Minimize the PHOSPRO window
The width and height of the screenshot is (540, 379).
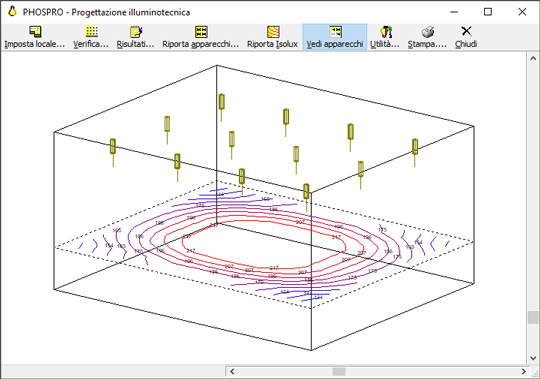coord(454,12)
